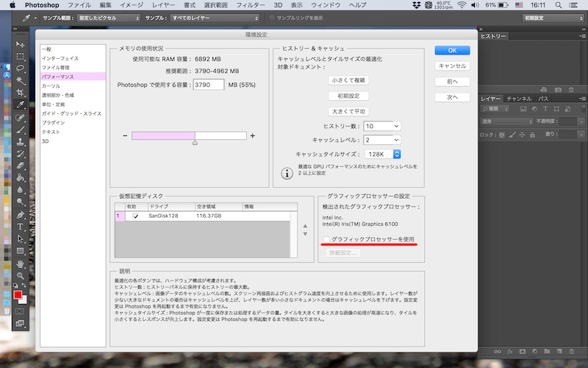Select the Crop tool

[21, 93]
